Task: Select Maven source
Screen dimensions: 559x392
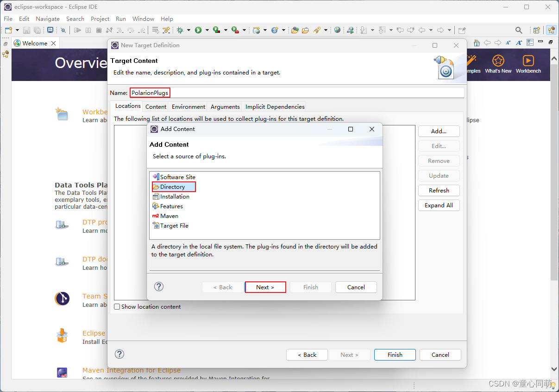Action: [165, 216]
